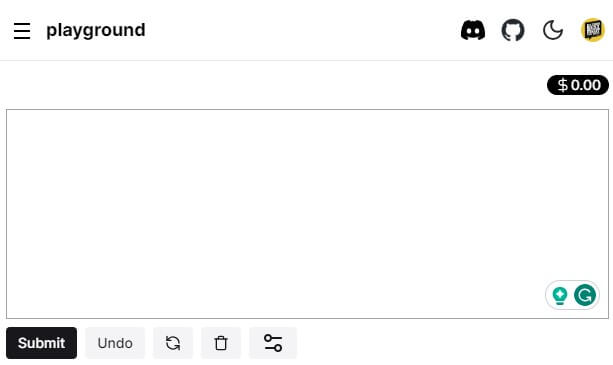613x365 pixels.
Task: Go home via the playground title
Action: (96, 30)
